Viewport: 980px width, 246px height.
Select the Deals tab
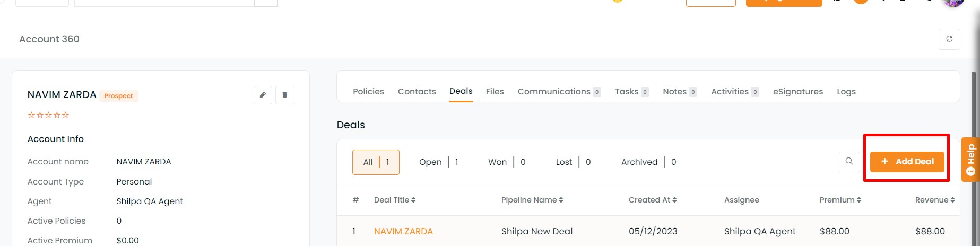[461, 91]
